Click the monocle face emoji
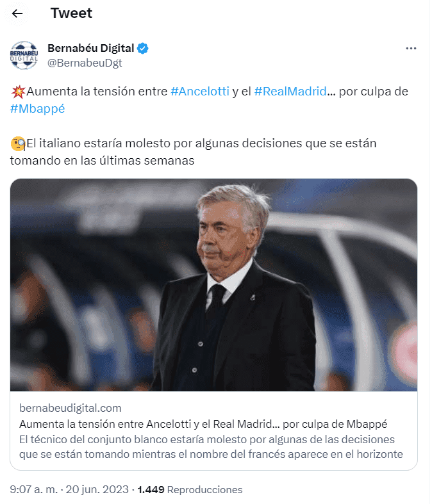Screen dimensions: 432x504 click(18, 143)
